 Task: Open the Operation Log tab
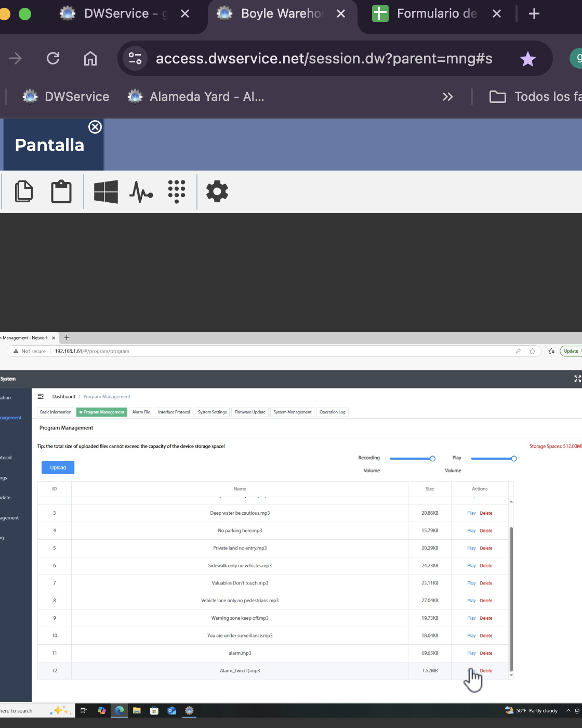pos(332,412)
